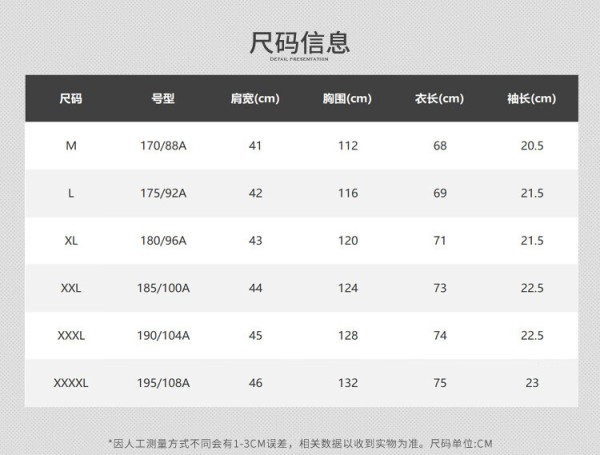Select the M size cell
Image resolution: width=600 pixels, height=455 pixels.
pos(71,146)
